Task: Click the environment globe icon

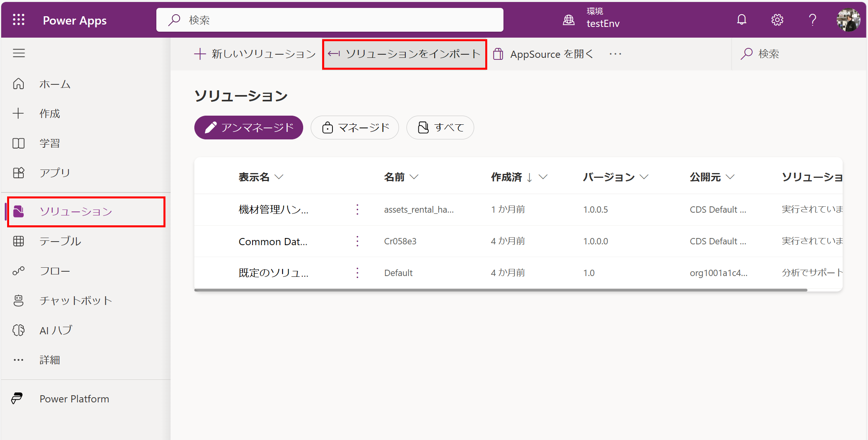Action: point(568,20)
